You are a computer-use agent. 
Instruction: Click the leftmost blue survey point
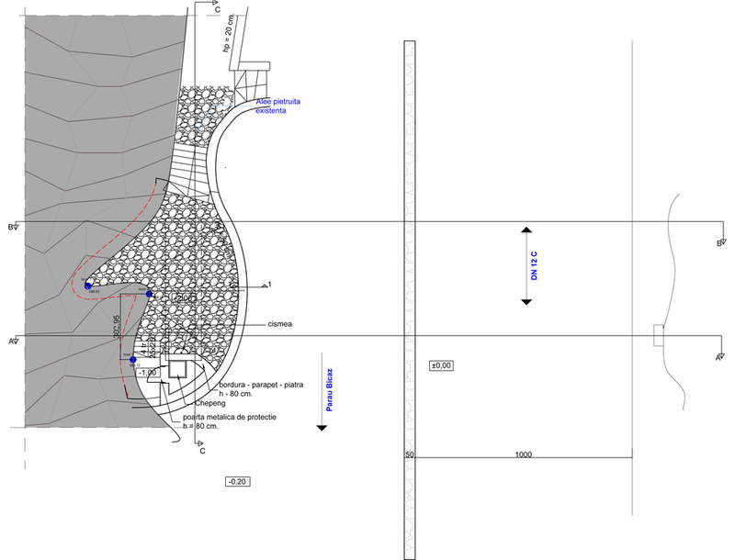coord(88,286)
